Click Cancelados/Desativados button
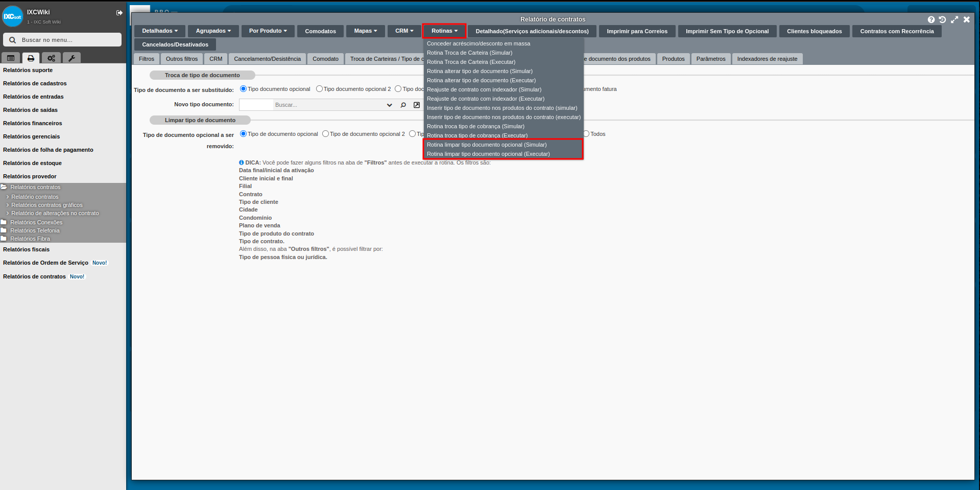Viewport: 980px width, 490px height. click(175, 44)
